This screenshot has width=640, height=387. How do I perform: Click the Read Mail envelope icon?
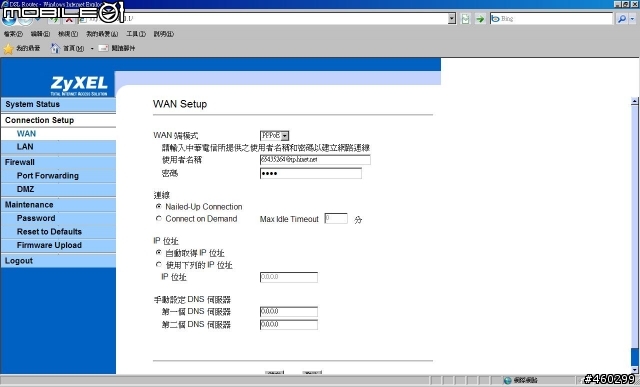[x=104, y=49]
